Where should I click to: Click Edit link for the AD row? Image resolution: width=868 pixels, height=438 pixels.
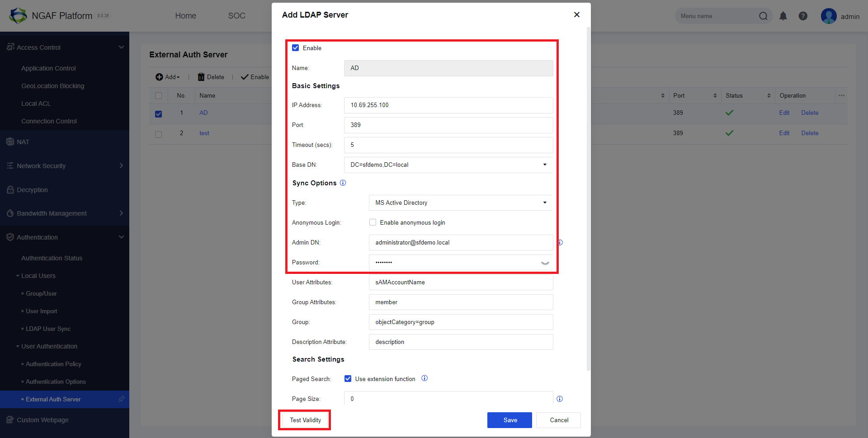pos(784,113)
